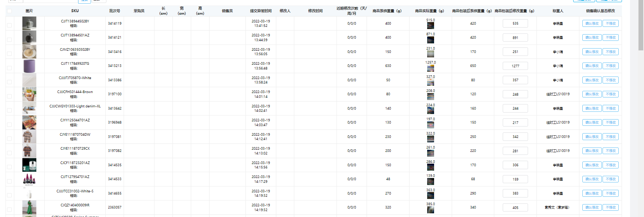
Task: View baby romper image for CJYE111870704DW
Action: (29, 136)
